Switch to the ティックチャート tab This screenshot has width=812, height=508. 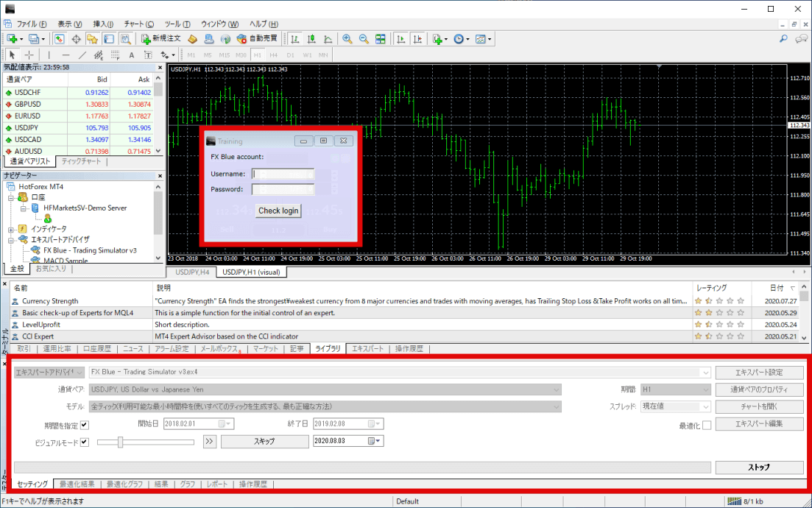[x=81, y=161]
